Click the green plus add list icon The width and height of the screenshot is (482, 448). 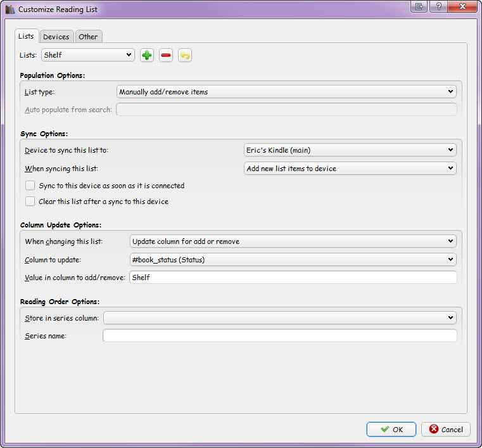click(x=147, y=55)
